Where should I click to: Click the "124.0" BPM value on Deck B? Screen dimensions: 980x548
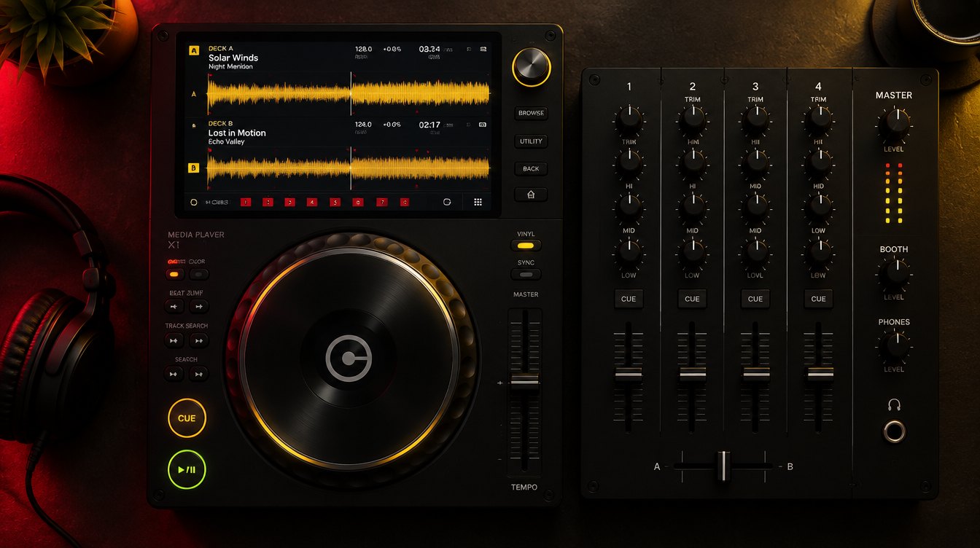(363, 125)
